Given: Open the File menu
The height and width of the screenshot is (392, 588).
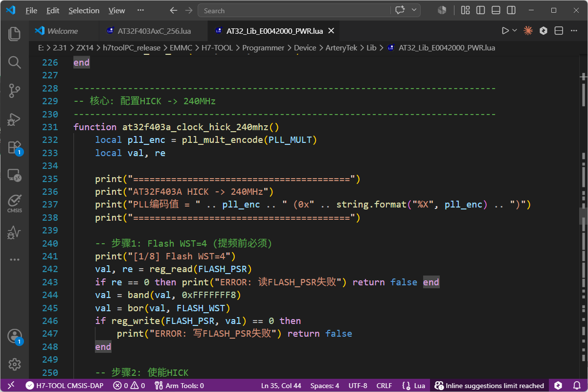Looking at the screenshot, I should 31,10.
